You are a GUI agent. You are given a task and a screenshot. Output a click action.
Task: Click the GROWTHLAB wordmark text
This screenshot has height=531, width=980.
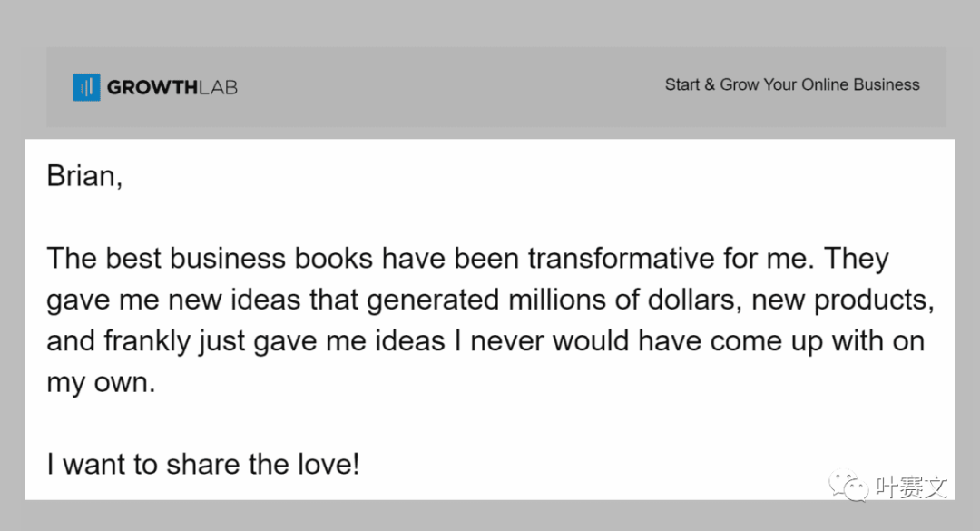tap(171, 87)
